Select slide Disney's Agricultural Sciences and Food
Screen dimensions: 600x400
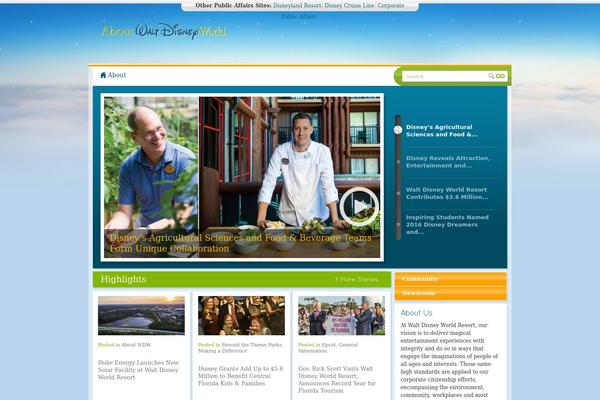point(442,131)
